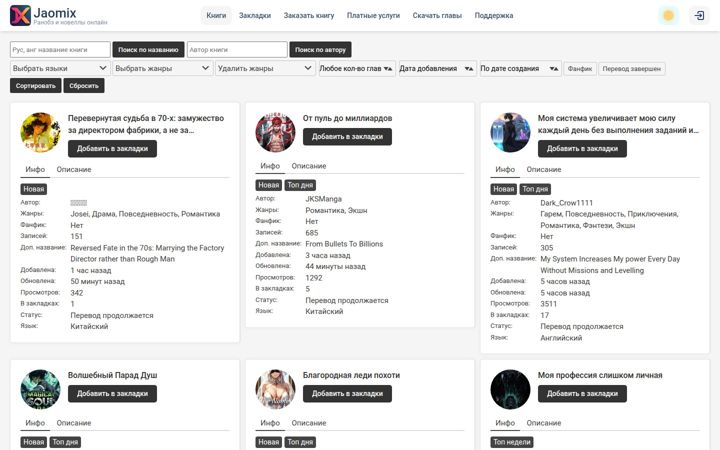Open cover of Благородная леди похоти
Image resolution: width=720 pixels, height=450 pixels.
point(276,389)
